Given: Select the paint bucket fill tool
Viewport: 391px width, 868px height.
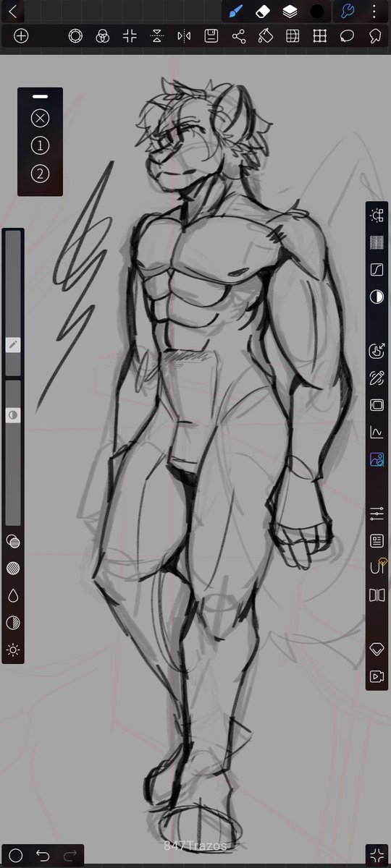Looking at the screenshot, I should (266, 36).
